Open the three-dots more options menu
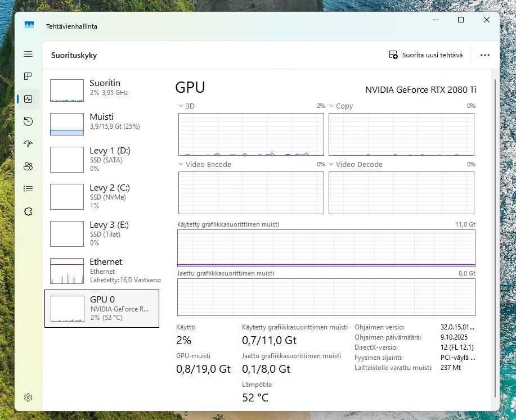The width and height of the screenshot is (516, 420). pyautogui.click(x=484, y=55)
